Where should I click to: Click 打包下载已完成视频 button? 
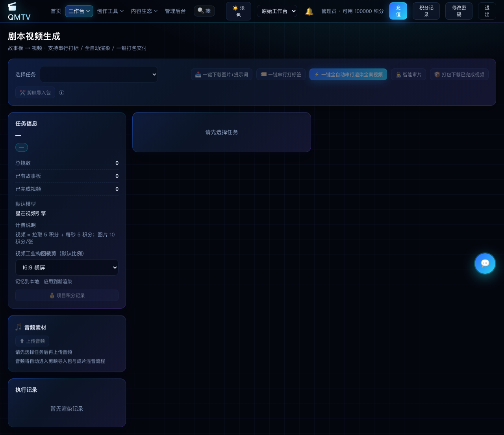point(459,74)
